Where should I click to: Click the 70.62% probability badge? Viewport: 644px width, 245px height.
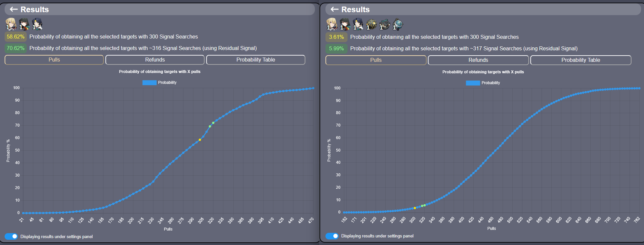[x=15, y=48]
